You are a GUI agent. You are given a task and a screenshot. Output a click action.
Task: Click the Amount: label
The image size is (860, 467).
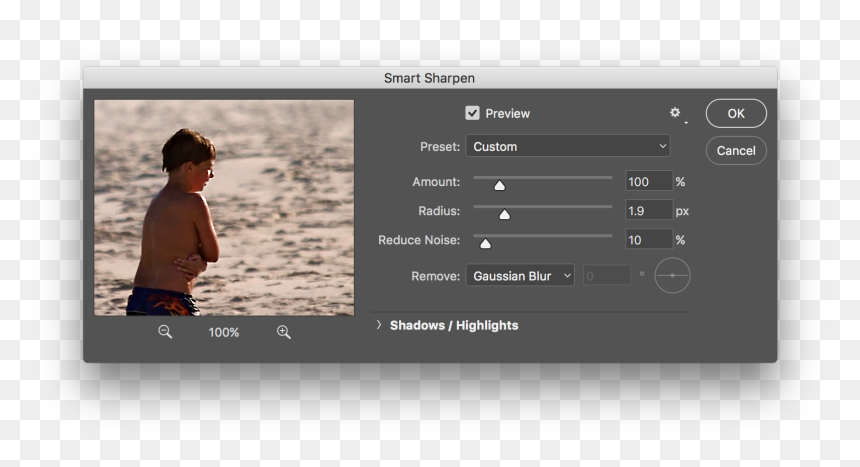(436, 182)
